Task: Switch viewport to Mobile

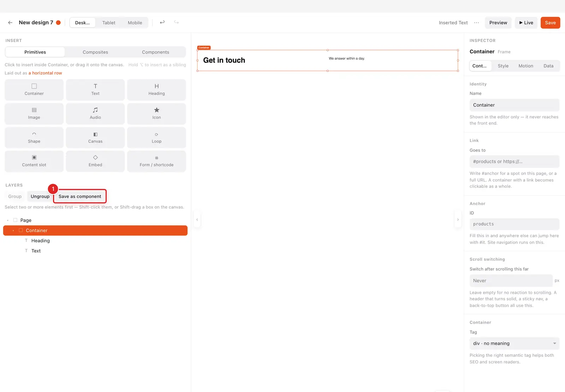Action: point(135,23)
